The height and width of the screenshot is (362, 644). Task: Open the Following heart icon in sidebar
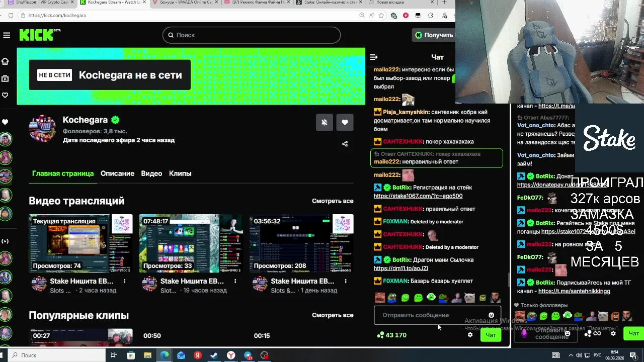pyautogui.click(x=5, y=95)
